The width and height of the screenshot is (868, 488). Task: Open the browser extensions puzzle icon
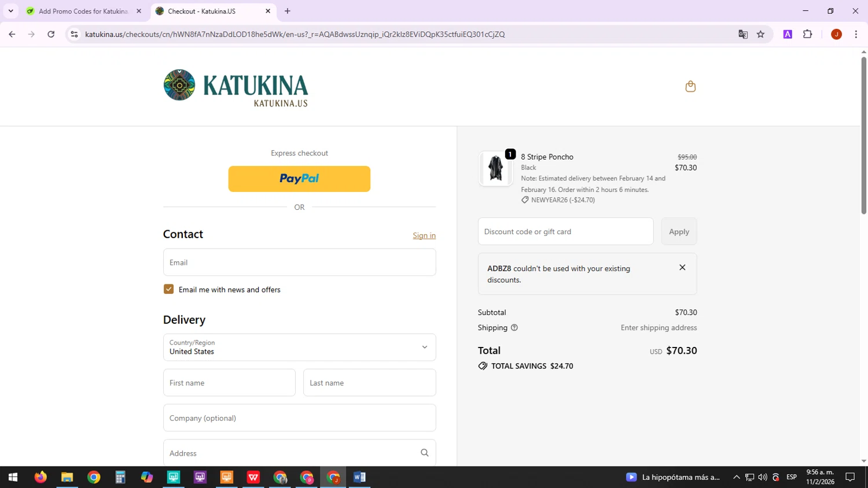tap(808, 34)
